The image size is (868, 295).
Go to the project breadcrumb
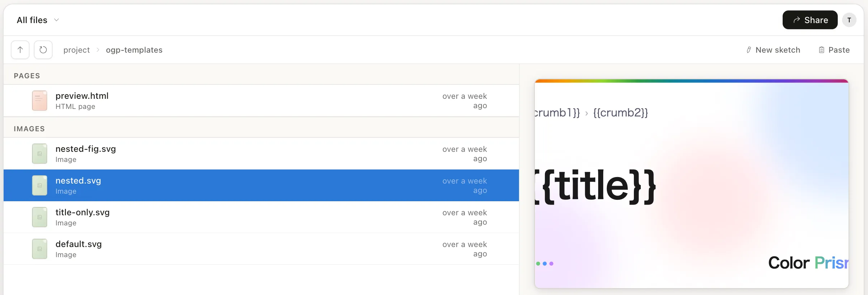[76, 50]
